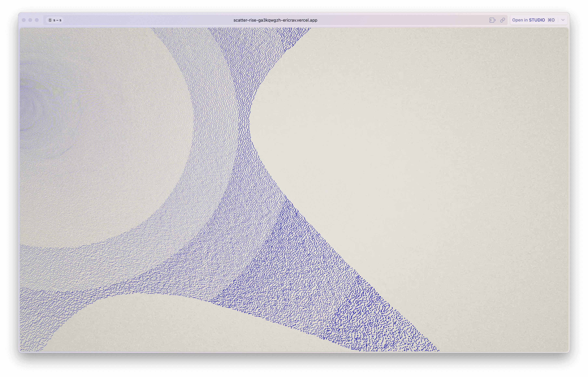This screenshot has height=377, width=588.
Task: Maximize the window with the third traffic light
Action: pos(37,20)
